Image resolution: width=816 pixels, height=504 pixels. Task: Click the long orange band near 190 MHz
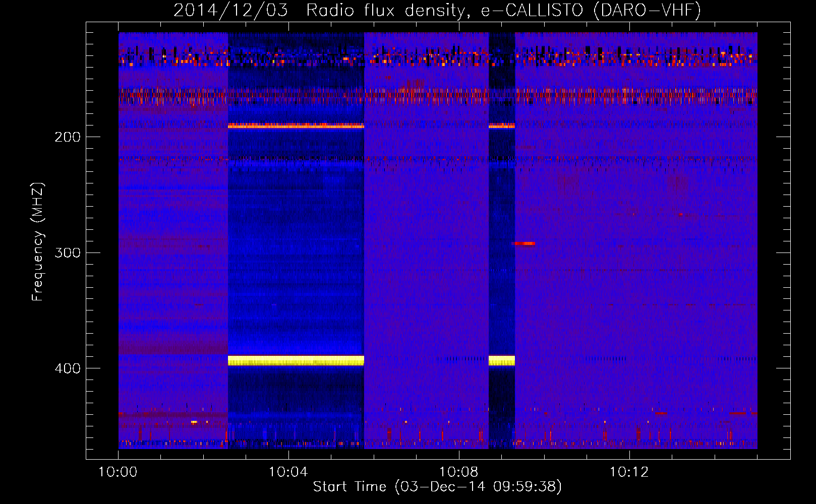(x=296, y=125)
